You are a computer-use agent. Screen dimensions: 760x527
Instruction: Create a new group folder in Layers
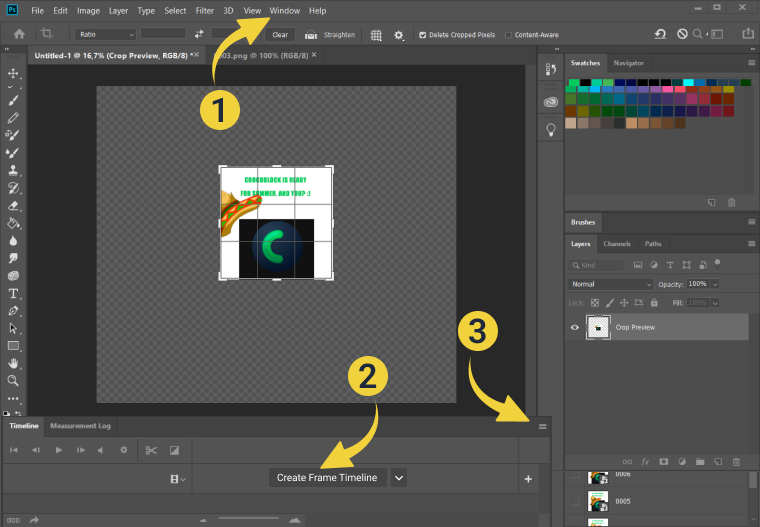pyautogui.click(x=700, y=462)
